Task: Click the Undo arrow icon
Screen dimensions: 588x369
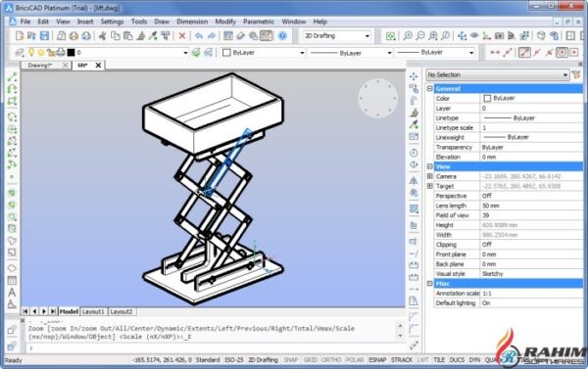Action: pyautogui.click(x=199, y=36)
